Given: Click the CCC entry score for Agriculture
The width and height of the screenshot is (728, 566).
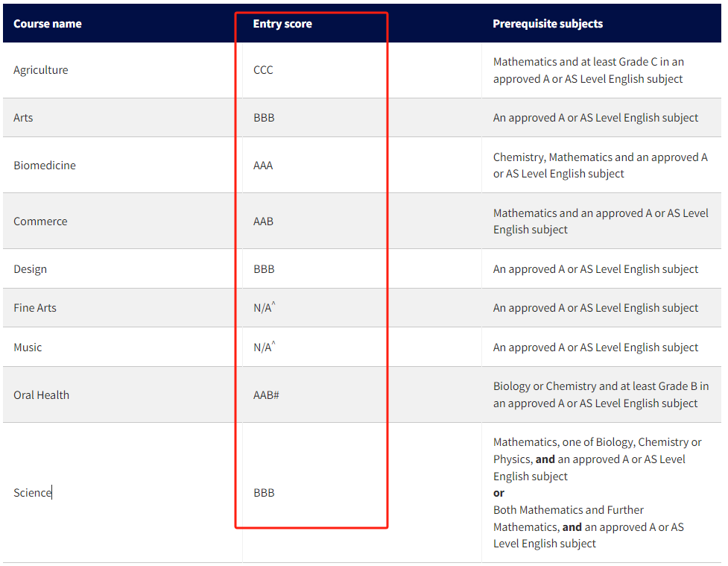Looking at the screenshot, I should [x=263, y=69].
